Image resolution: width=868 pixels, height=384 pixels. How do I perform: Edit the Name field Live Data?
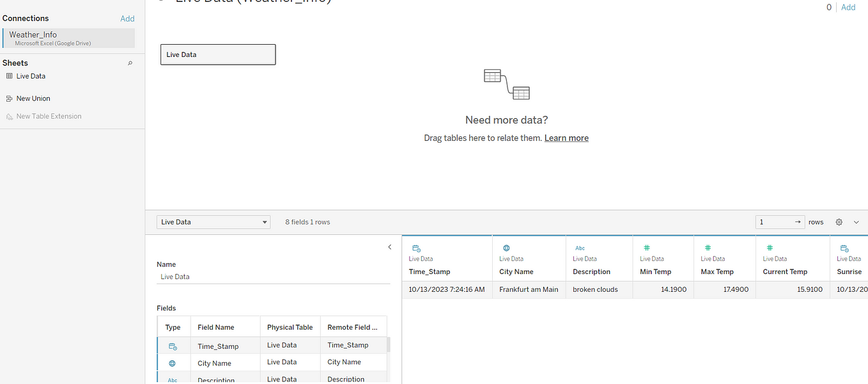click(274, 277)
